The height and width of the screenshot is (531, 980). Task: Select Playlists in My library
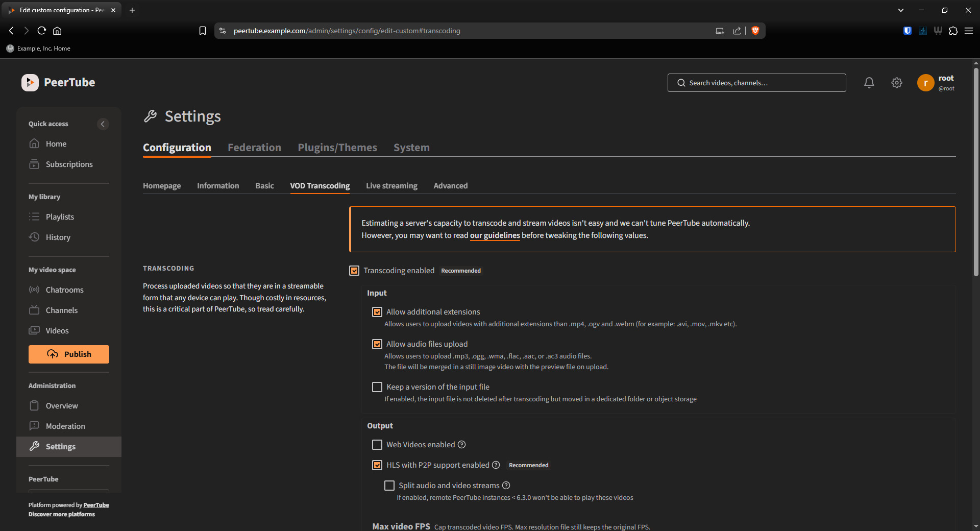[59, 216]
